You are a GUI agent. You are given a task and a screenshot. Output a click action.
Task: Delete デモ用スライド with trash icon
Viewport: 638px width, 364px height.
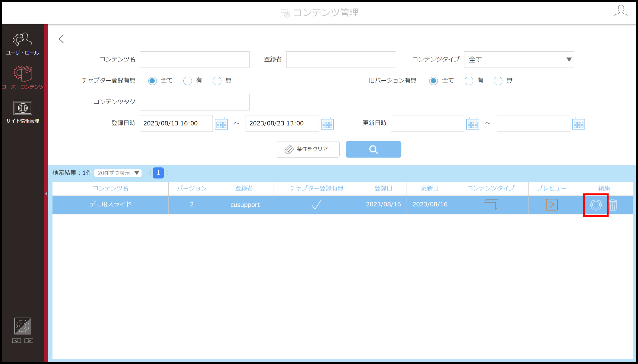tap(613, 205)
